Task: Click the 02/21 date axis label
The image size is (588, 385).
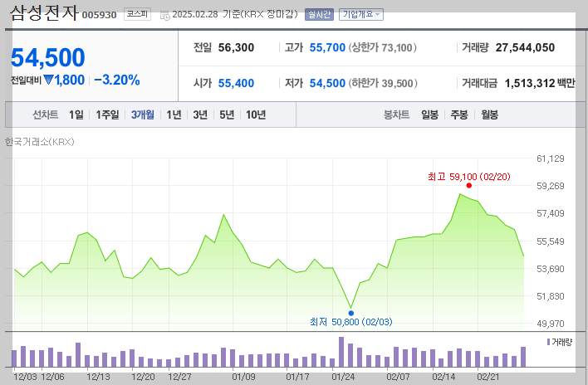Action: pos(488,377)
